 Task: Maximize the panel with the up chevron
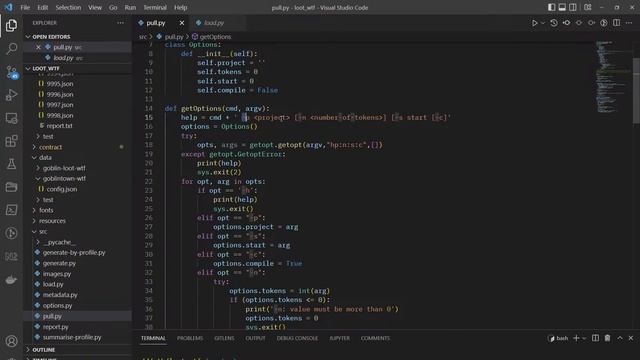620,338
